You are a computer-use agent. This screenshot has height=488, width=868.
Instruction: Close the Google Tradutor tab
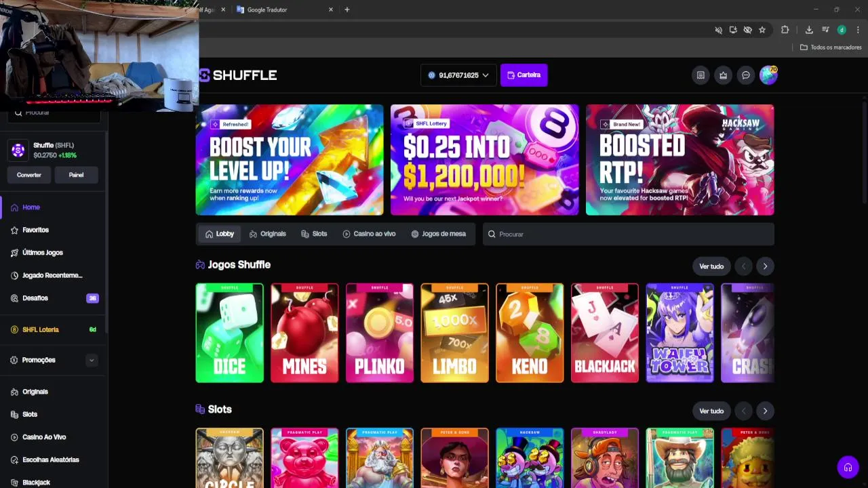point(331,9)
